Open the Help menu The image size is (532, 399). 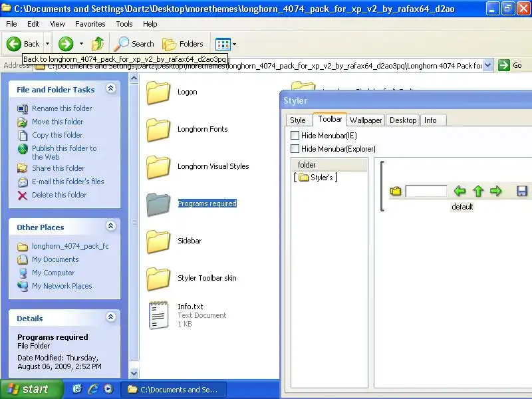150,24
